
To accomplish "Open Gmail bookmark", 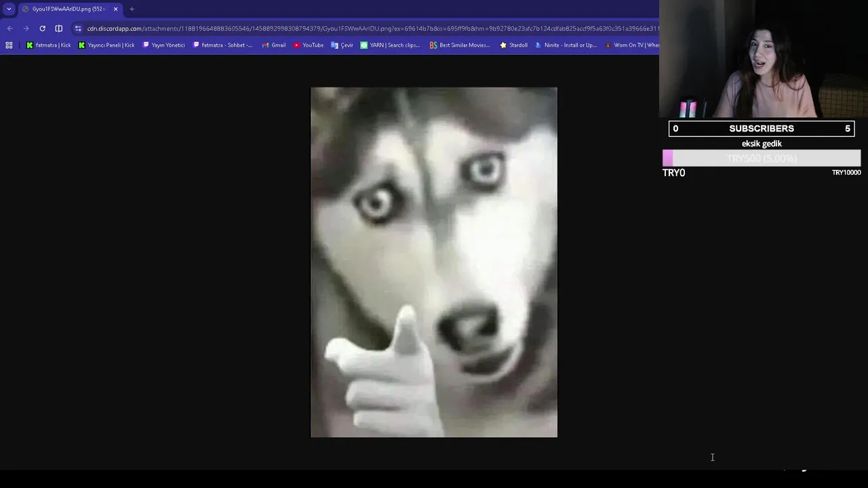I will point(274,45).
